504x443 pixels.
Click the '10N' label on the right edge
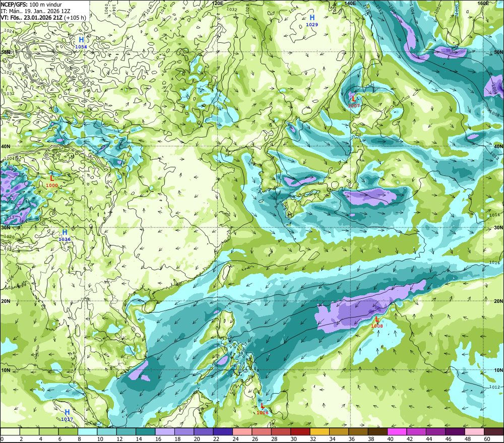498,370
